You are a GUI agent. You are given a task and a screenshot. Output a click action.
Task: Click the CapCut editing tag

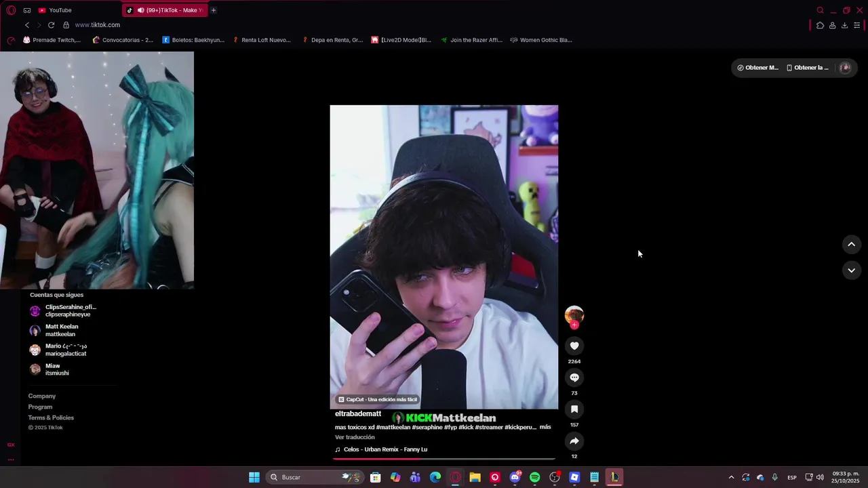[x=378, y=400]
